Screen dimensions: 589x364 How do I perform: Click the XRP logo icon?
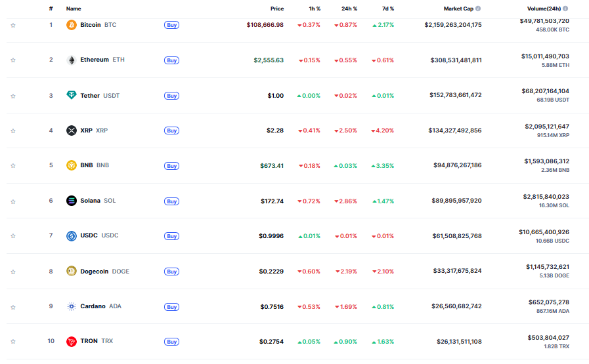[x=72, y=131]
